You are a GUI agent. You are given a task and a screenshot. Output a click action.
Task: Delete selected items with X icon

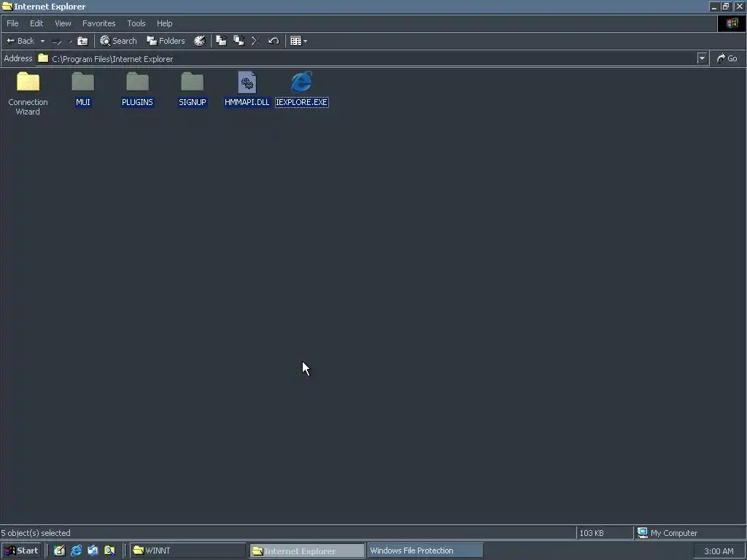256,41
